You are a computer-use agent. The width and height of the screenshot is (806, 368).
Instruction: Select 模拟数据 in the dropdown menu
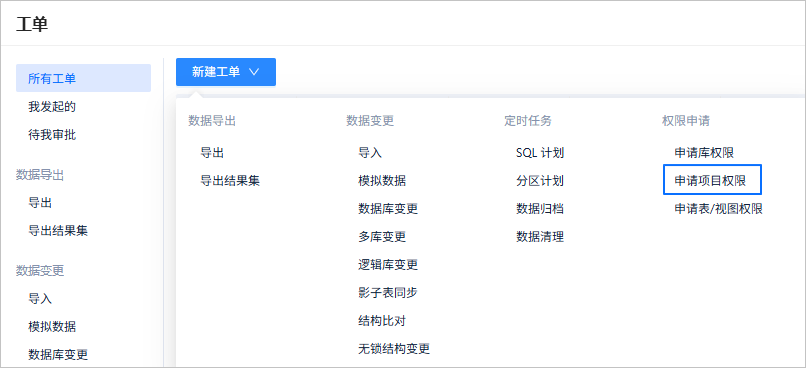click(x=382, y=181)
